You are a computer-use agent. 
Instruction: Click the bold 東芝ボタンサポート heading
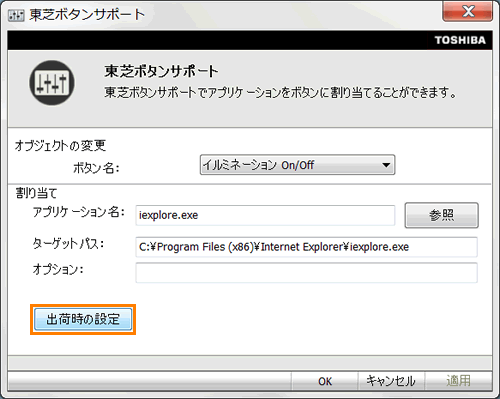(161, 71)
